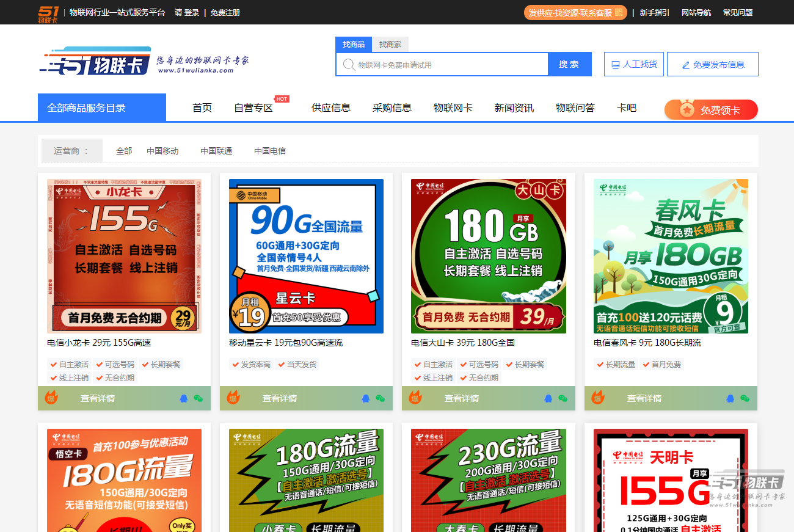794x532 pixels.
Task: Open 网站导航 menu in top bar
Action: (x=696, y=12)
